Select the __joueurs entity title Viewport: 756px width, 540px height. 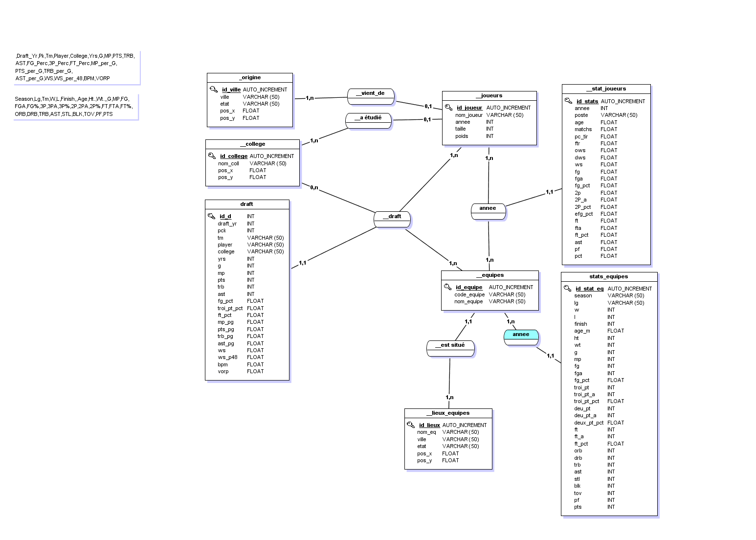[489, 95]
